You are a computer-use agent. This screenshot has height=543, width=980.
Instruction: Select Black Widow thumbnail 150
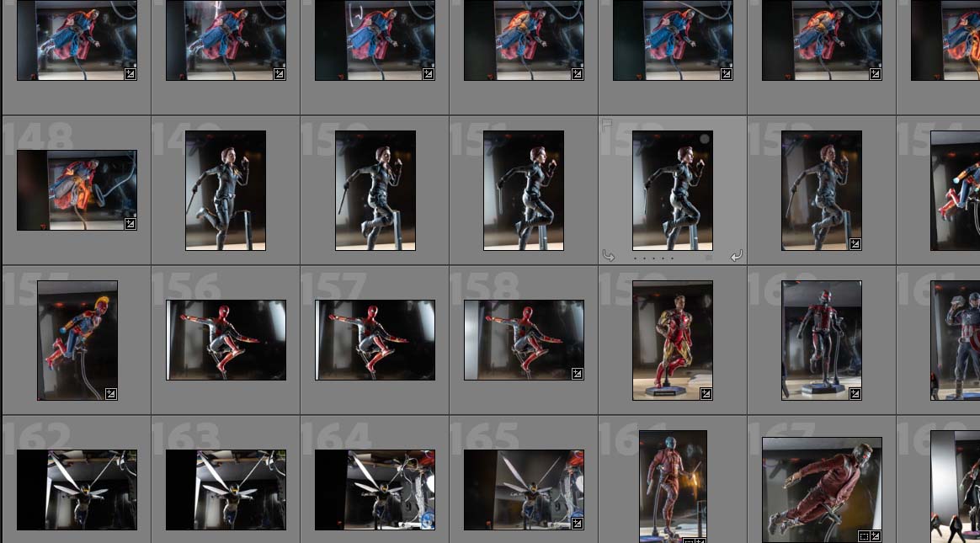coord(375,190)
